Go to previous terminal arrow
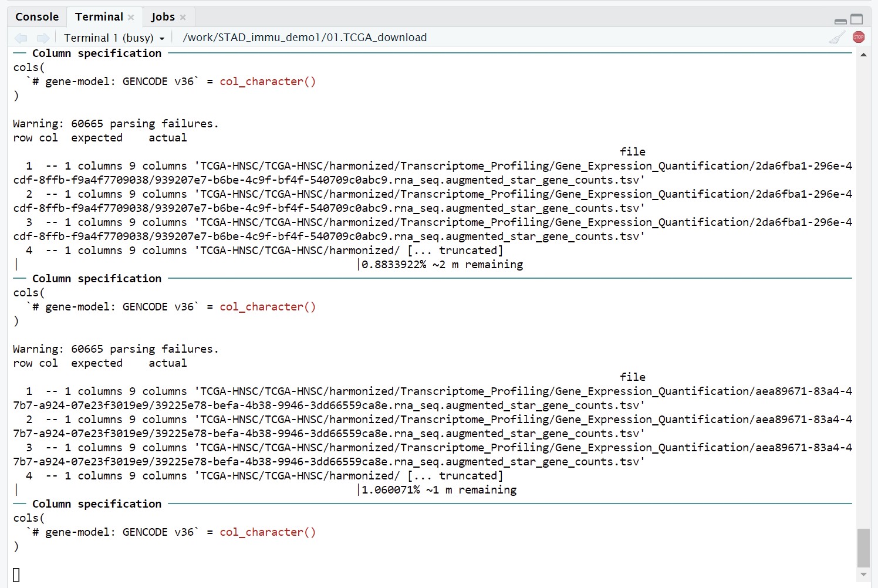 21,38
